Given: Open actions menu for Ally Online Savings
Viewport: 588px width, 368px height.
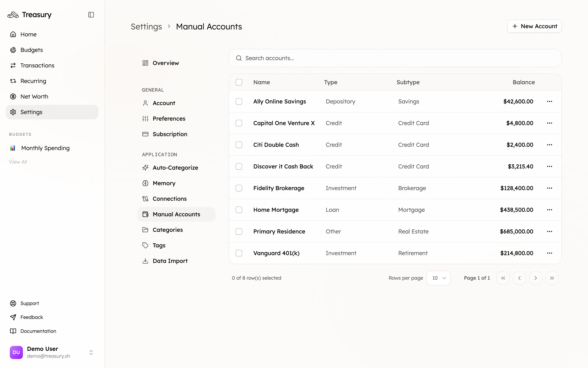Looking at the screenshot, I should (x=550, y=101).
